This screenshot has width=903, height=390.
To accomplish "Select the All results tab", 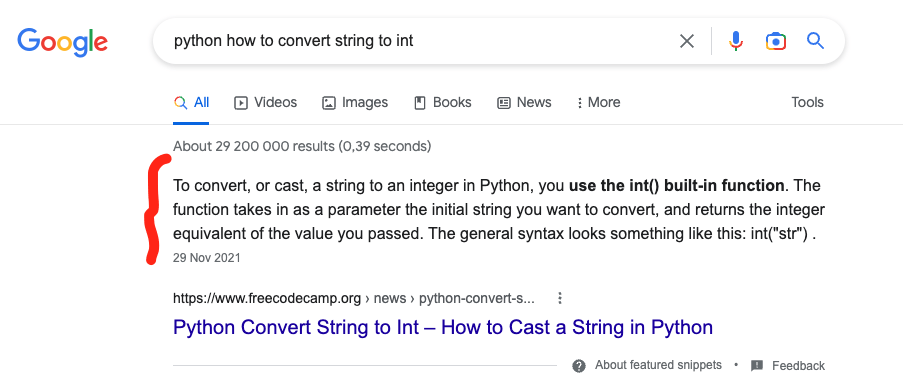I will [191, 103].
